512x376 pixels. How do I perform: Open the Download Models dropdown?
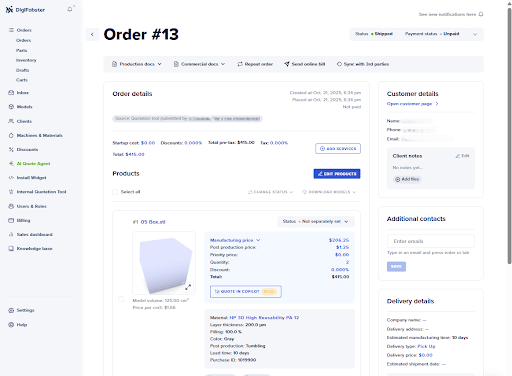pos(329,192)
